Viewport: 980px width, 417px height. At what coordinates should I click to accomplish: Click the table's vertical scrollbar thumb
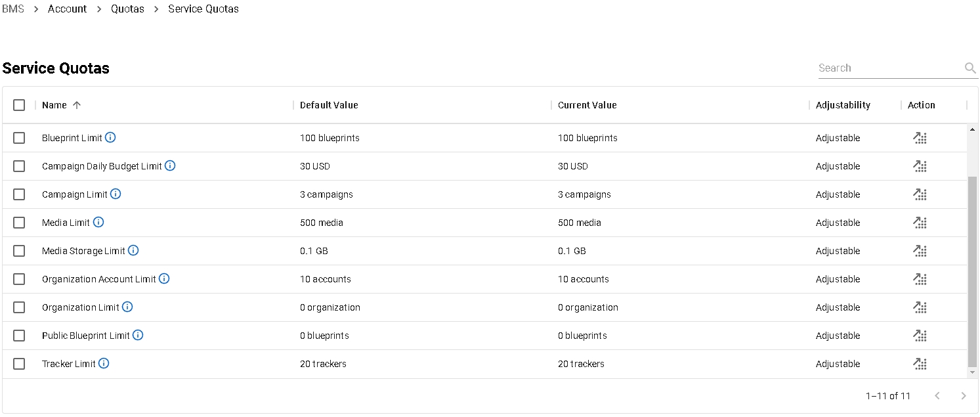(972, 271)
